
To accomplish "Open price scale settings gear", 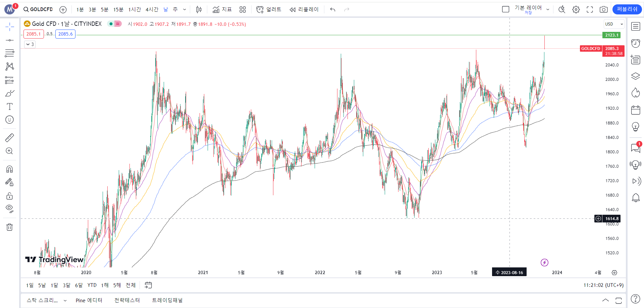I will (x=614, y=272).
